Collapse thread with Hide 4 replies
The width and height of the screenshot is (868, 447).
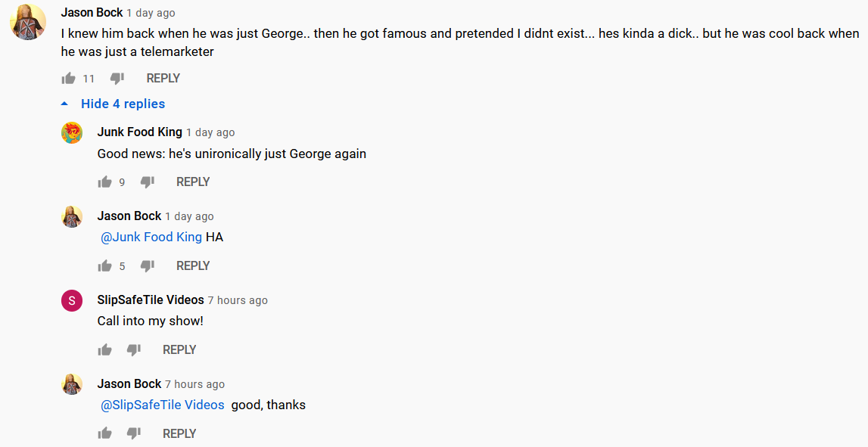coord(123,104)
